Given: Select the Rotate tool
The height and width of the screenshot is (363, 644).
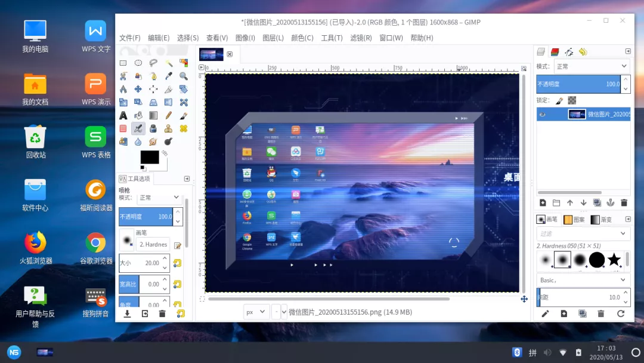Looking at the screenshot, I should [x=184, y=89].
